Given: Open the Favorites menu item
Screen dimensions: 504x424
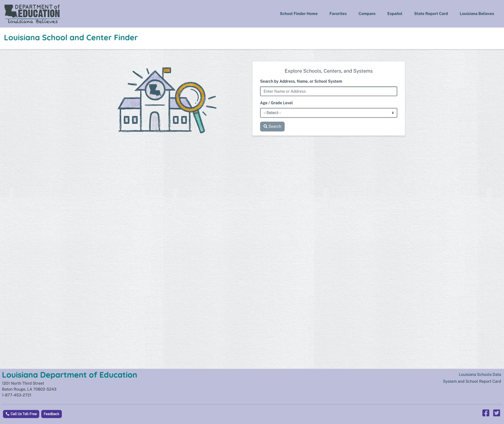Looking at the screenshot, I should point(338,14).
